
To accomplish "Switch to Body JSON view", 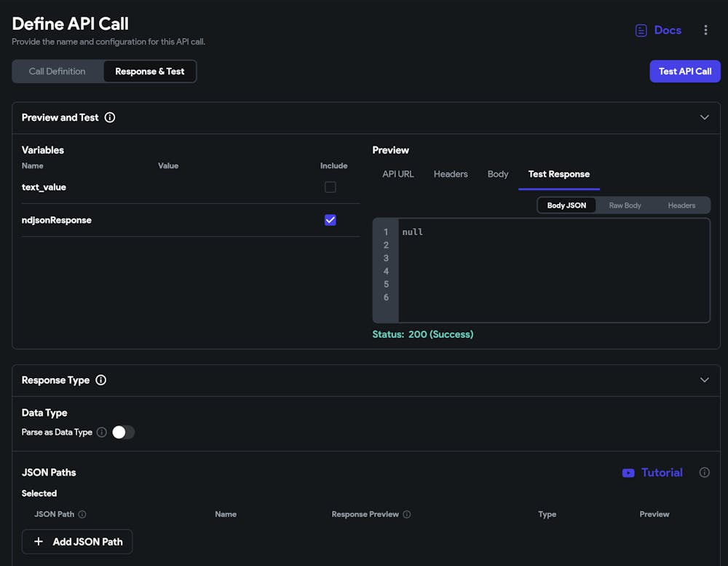I will coord(566,205).
